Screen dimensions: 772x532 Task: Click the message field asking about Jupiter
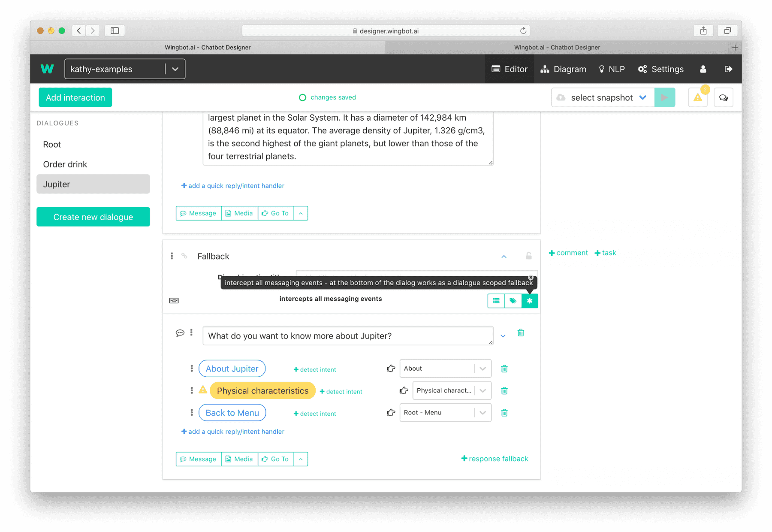pyautogui.click(x=347, y=336)
